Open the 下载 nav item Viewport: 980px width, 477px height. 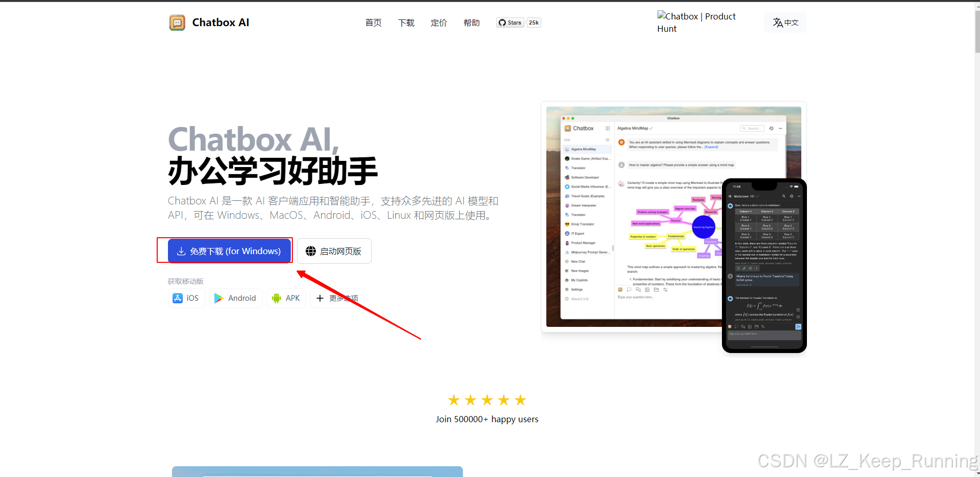[406, 23]
